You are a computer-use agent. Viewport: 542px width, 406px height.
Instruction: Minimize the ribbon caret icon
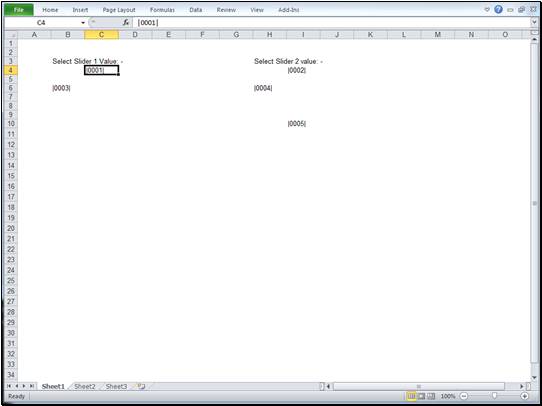tap(487, 10)
